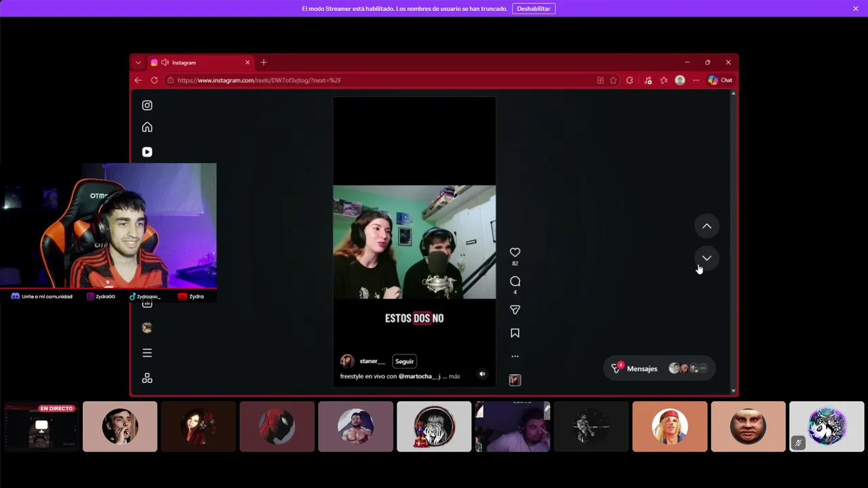Viewport: 868px width, 488px height.
Task: Open the @martocha__ mention in caption
Action: point(419,376)
